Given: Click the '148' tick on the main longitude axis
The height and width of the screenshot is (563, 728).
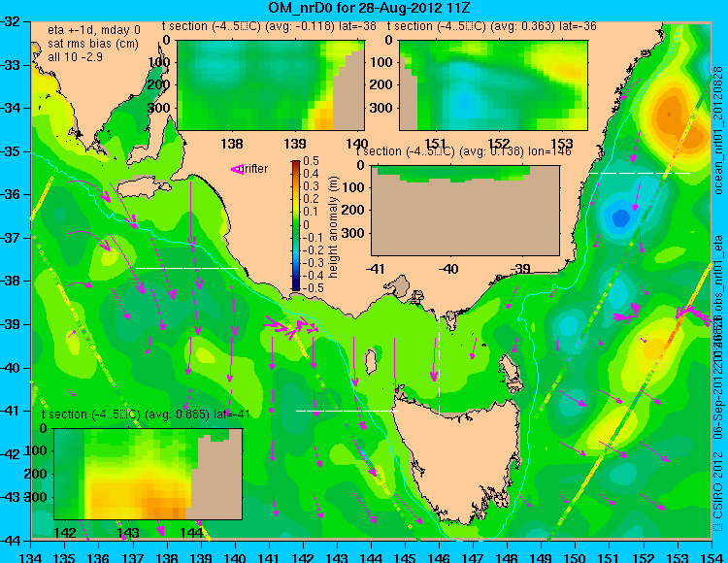Looking at the screenshot, I should (507, 557).
